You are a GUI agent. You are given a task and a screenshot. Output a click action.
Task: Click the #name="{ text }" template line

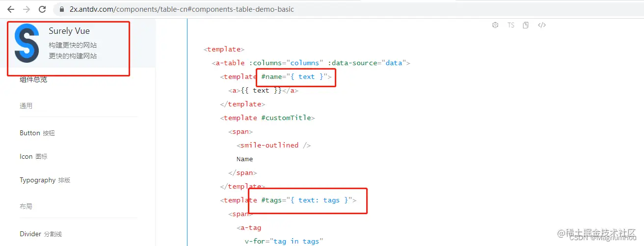coord(276,77)
